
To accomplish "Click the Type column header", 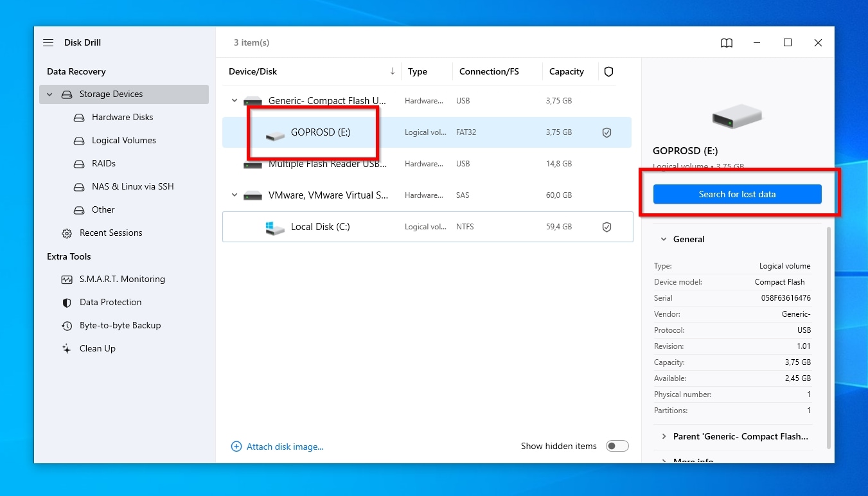I will [x=418, y=71].
